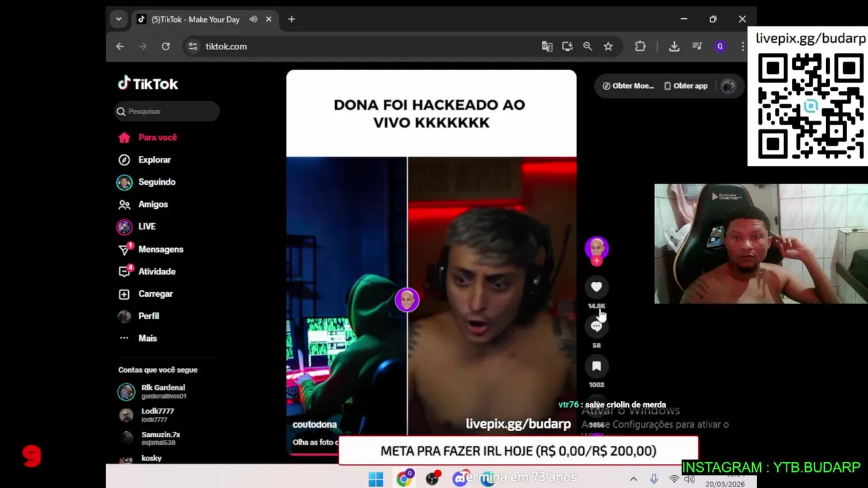This screenshot has height=488, width=868.
Task: Open Explorar in the sidebar
Action: (155, 160)
